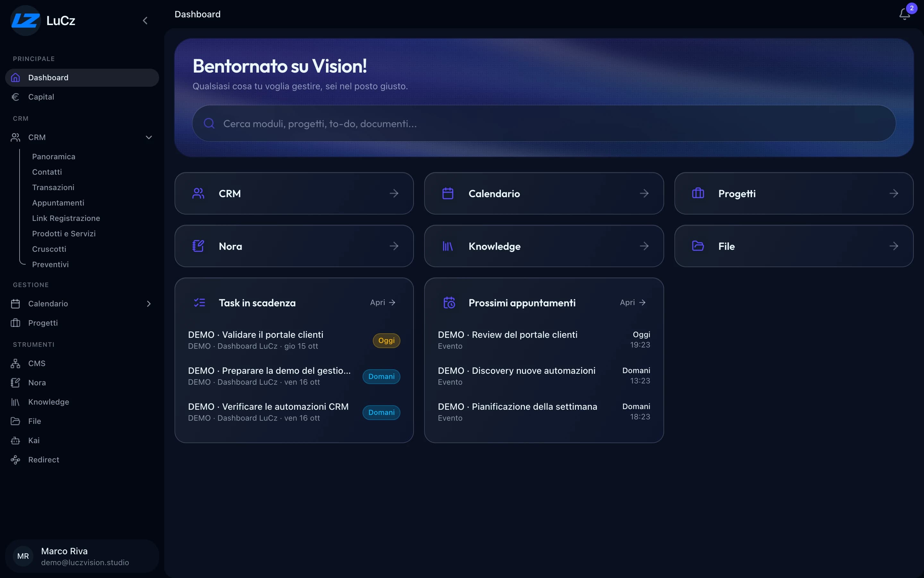Expand the Calendario sidebar chevron
924x578 pixels.
tap(149, 303)
